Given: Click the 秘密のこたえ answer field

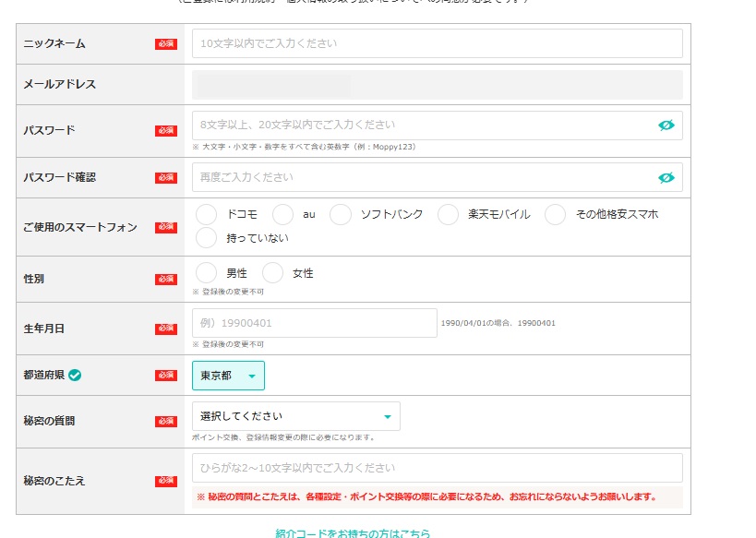Looking at the screenshot, I should 437,468.
